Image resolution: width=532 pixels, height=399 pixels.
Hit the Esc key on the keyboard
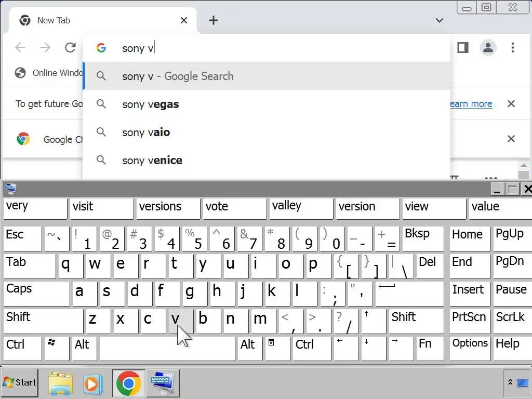coord(22,239)
